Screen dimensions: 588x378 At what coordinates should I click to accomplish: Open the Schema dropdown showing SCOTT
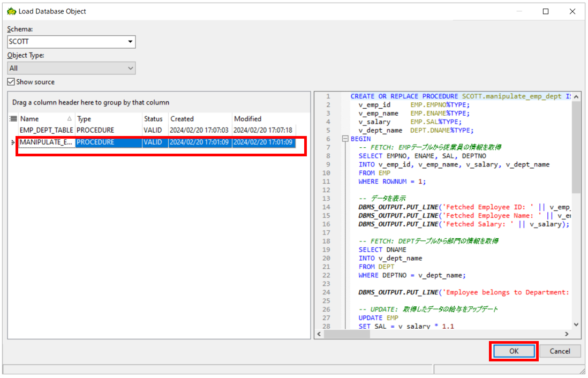[x=130, y=41]
